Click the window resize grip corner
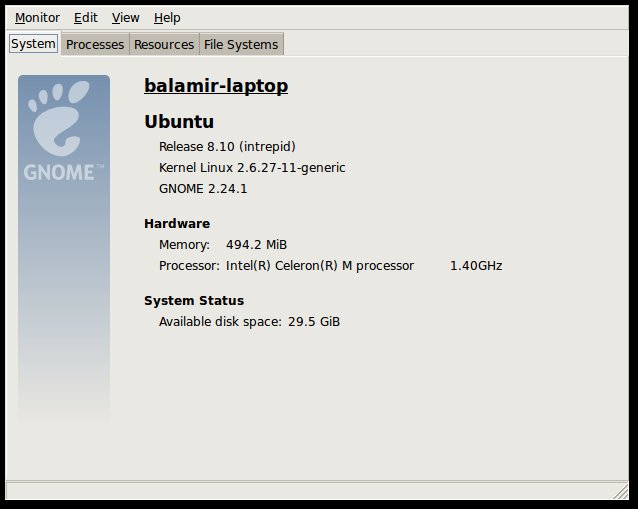 [x=621, y=491]
